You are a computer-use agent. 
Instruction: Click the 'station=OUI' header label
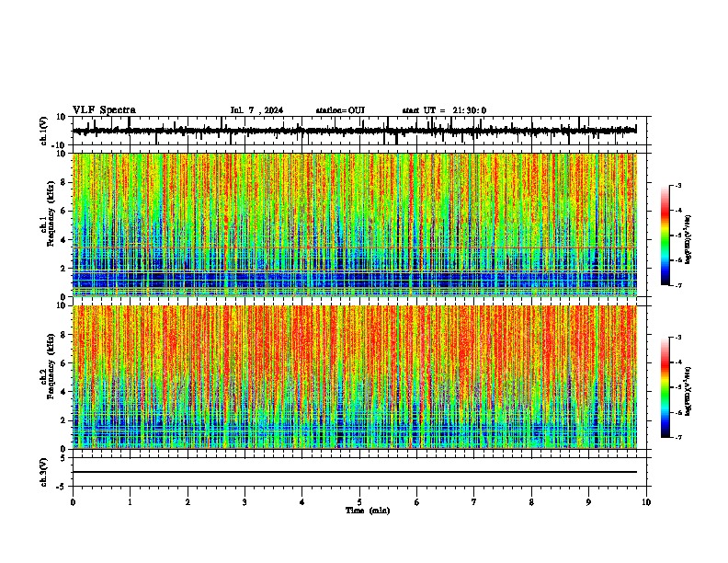click(340, 110)
